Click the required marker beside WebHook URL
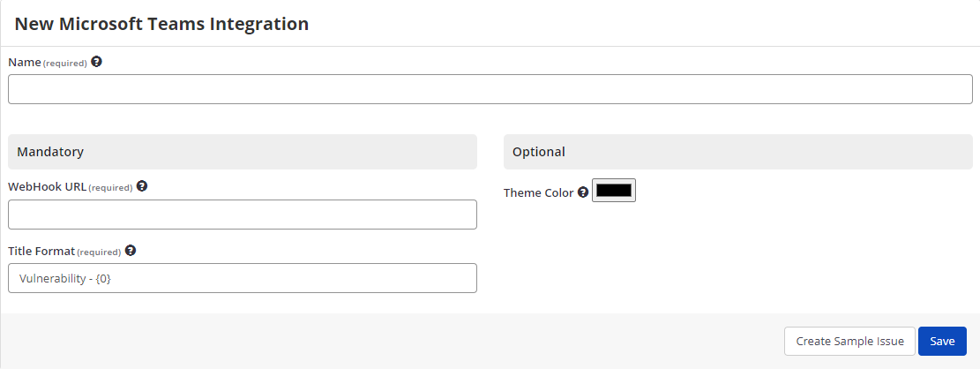The image size is (980, 369). (111, 188)
